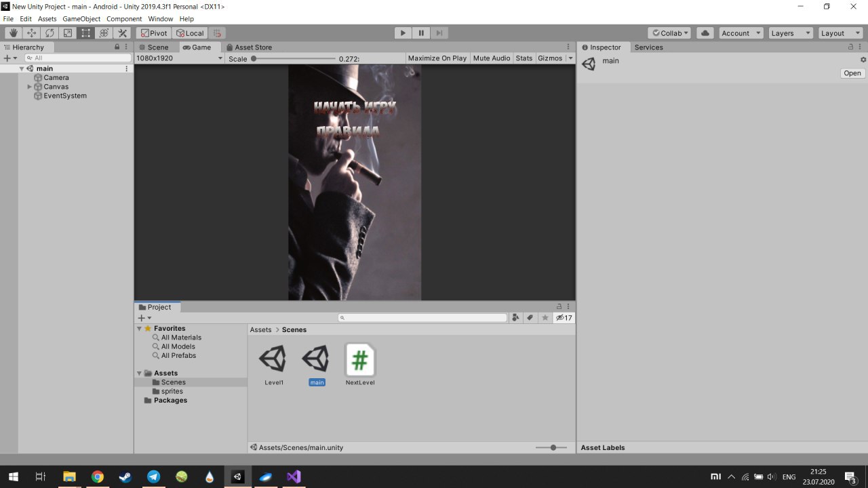Open Inspector panel options menu
Viewport: 868px width, 488px height.
click(x=861, y=47)
